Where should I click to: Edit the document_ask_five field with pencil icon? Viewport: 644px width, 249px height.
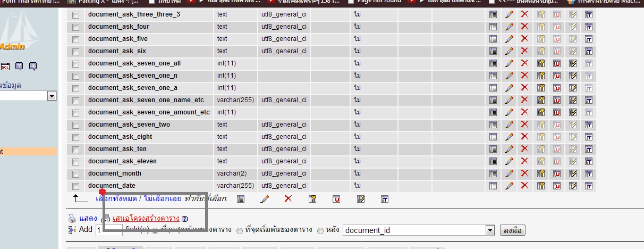coord(509,39)
